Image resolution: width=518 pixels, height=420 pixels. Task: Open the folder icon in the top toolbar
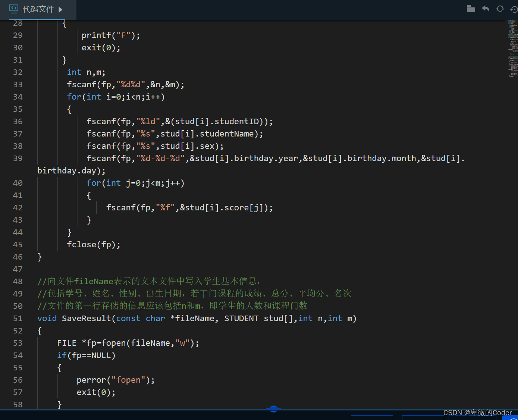pyautogui.click(x=471, y=9)
